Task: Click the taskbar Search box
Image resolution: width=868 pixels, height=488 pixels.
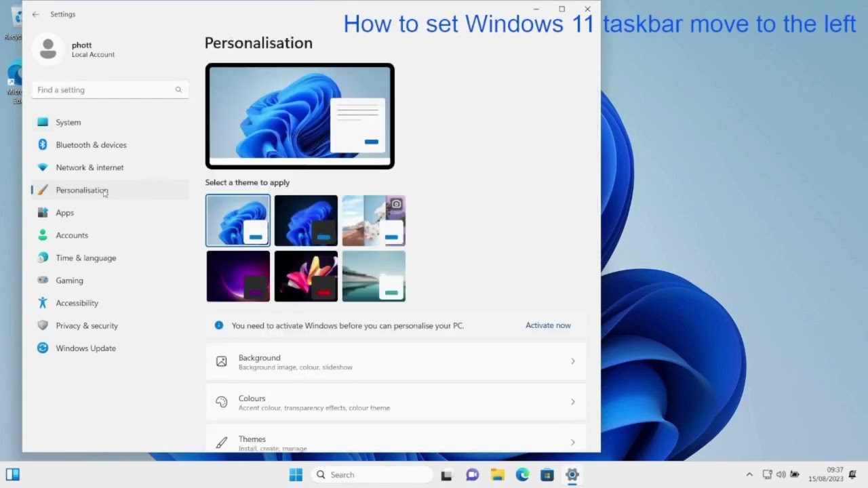Action: (372, 475)
